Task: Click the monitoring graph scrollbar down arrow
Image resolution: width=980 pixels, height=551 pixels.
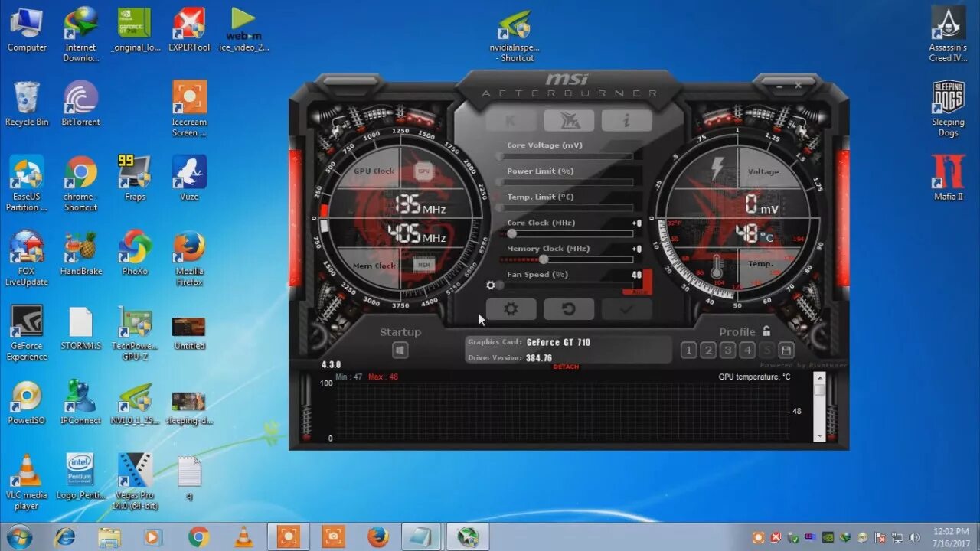Action: point(819,435)
